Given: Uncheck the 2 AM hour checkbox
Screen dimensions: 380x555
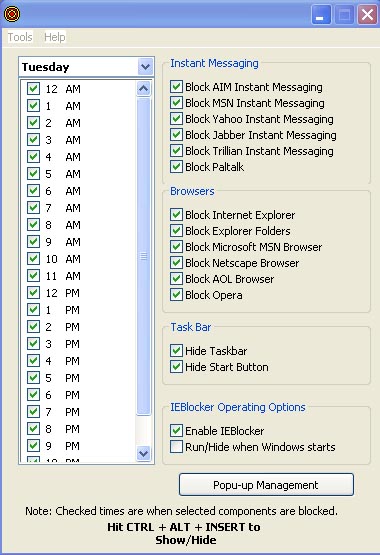Looking at the screenshot, I should 33,122.
